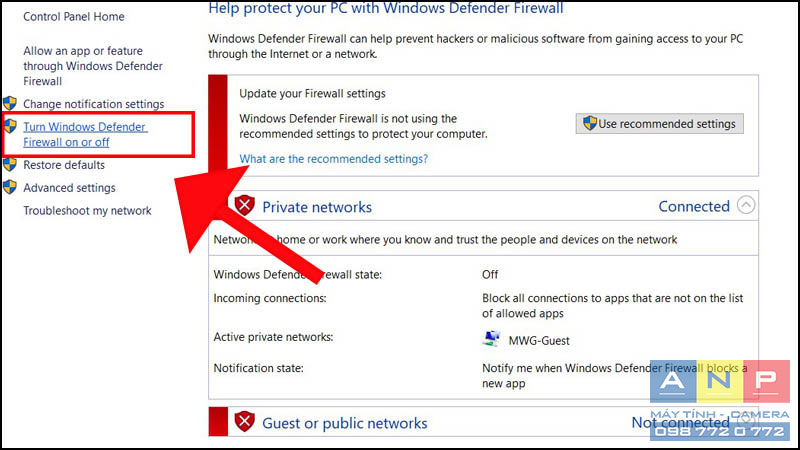Image resolution: width=800 pixels, height=450 pixels.
Task: Go to Control Panel Home
Action: [x=74, y=16]
